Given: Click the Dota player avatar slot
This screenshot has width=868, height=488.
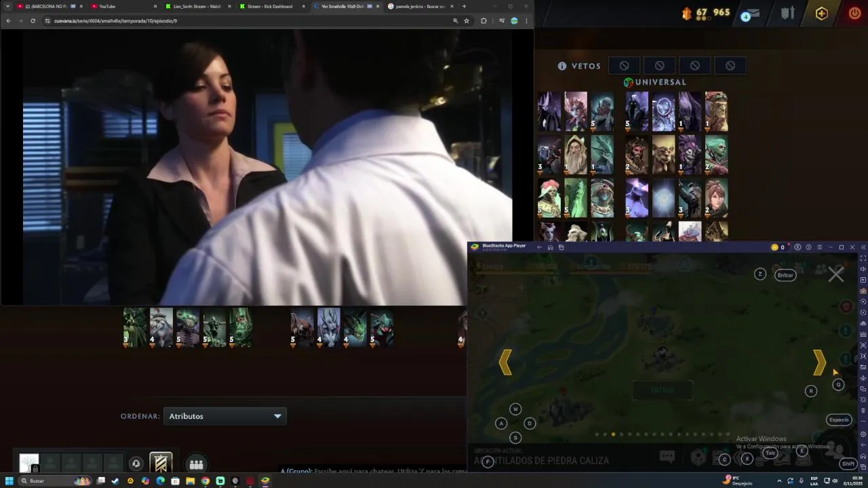Looking at the screenshot, I should pyautogui.click(x=29, y=464).
